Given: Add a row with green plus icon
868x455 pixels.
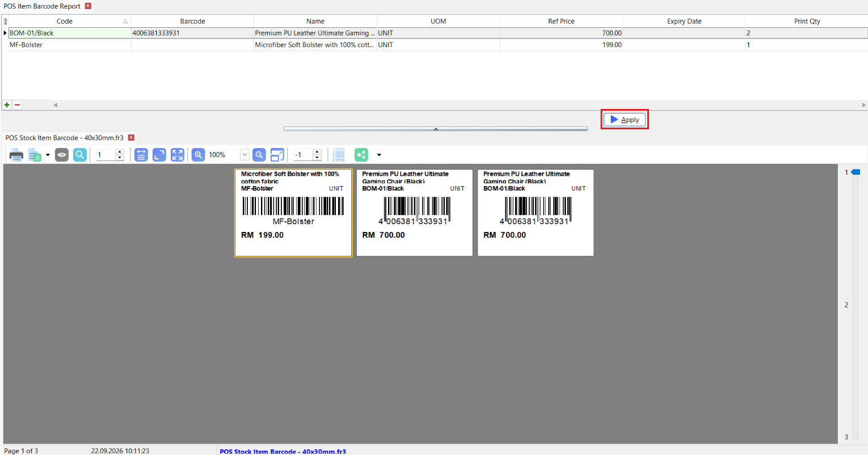Looking at the screenshot, I should 7,105.
